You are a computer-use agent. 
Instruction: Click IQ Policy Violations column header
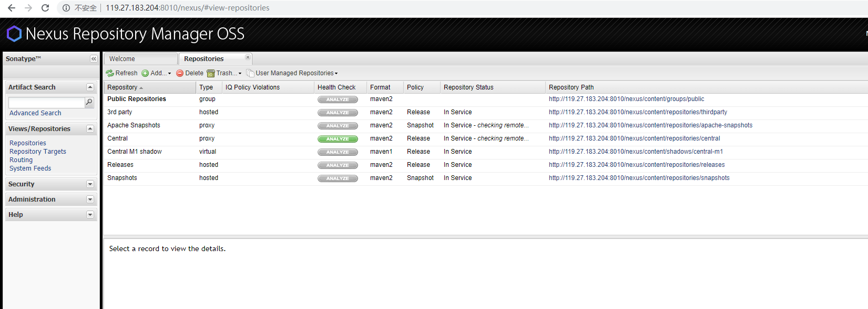tap(268, 87)
